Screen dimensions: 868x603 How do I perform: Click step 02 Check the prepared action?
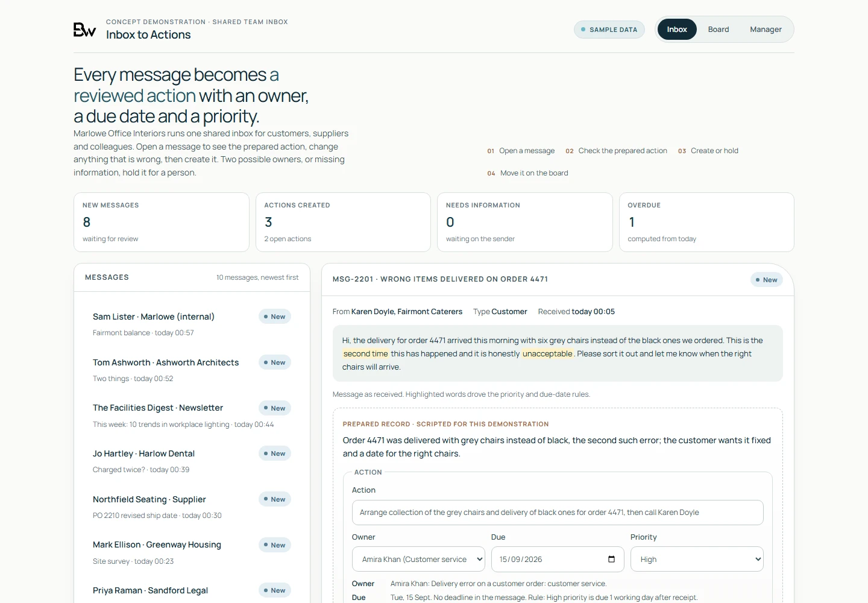[x=616, y=151]
